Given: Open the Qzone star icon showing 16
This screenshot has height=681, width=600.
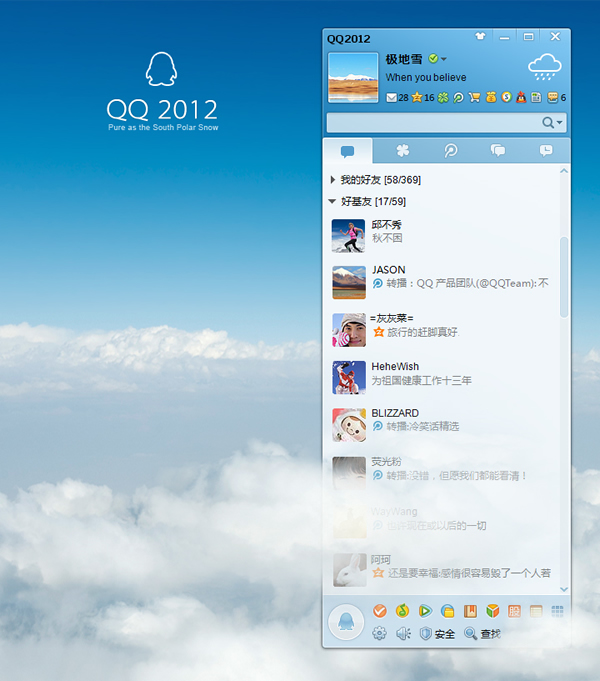Looking at the screenshot, I should tap(417, 97).
